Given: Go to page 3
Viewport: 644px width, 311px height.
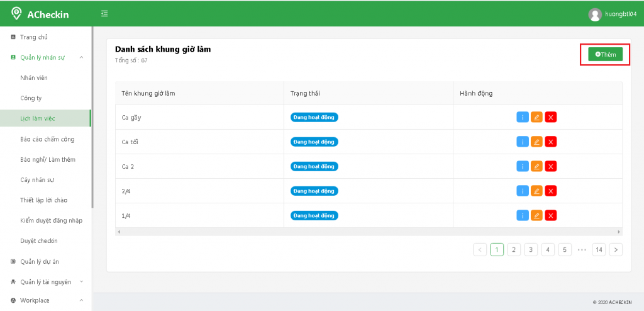Looking at the screenshot, I should click(x=531, y=249).
